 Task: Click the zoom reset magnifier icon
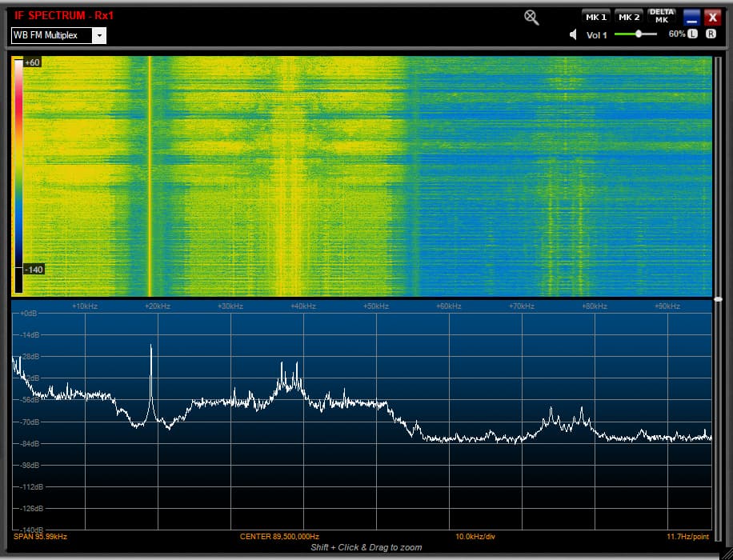[x=531, y=18]
